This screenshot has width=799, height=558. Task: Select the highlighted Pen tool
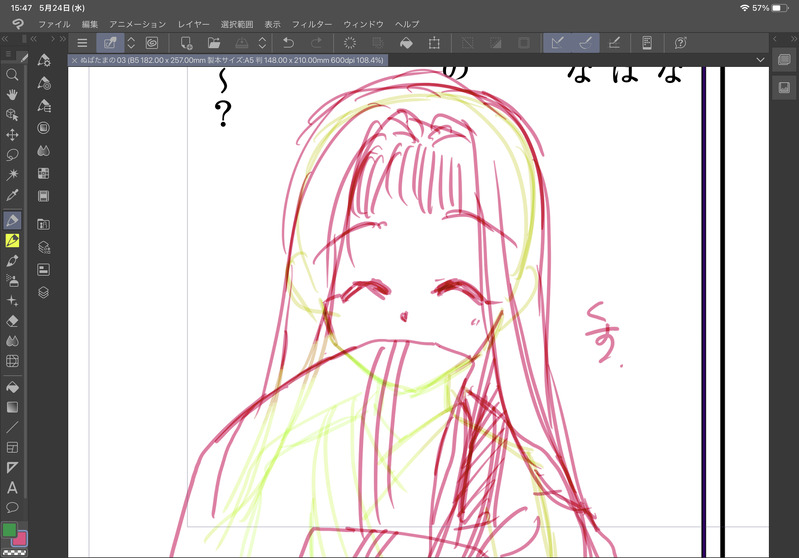12,220
